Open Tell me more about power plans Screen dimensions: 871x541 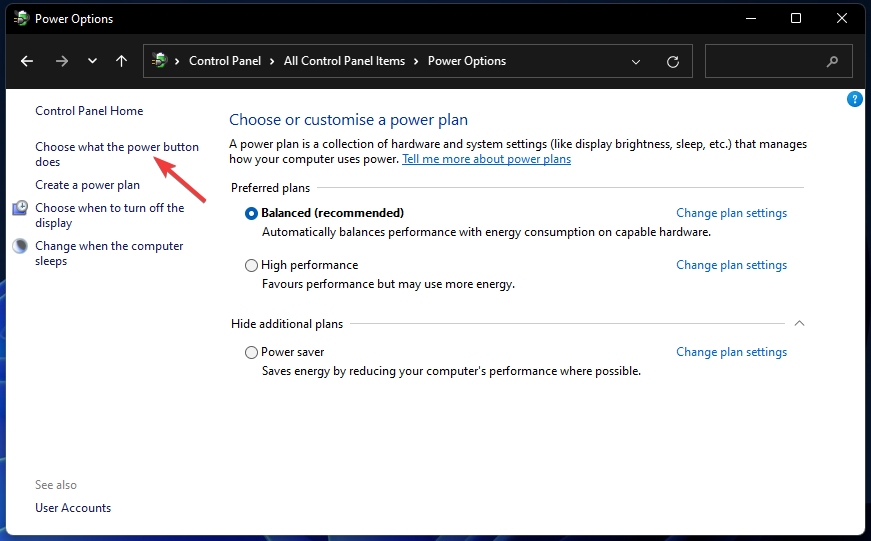[486, 159]
